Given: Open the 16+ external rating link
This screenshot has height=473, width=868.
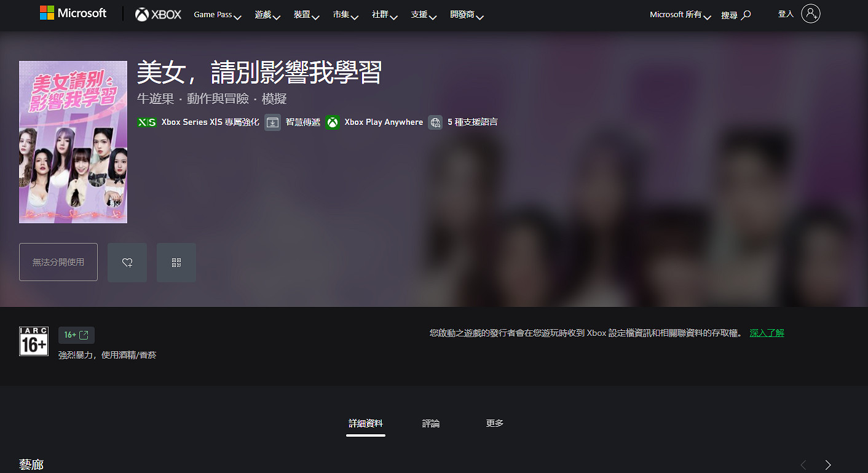Looking at the screenshot, I should [x=76, y=335].
